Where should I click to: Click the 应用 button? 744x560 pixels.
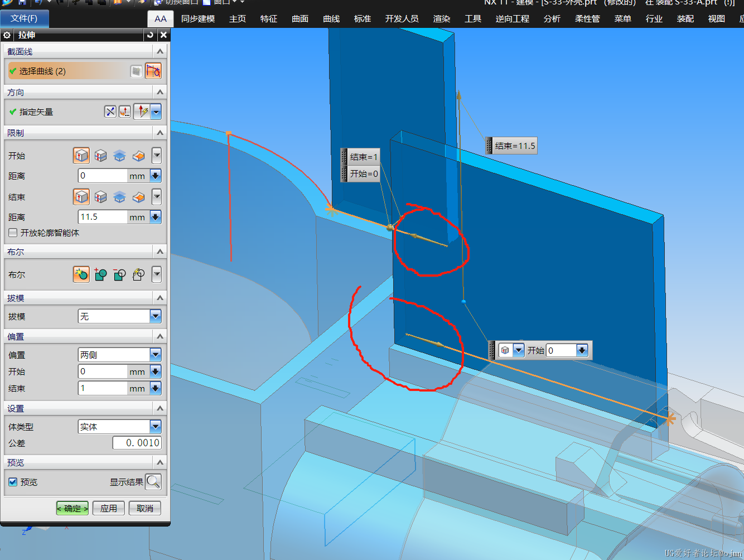pos(109,508)
